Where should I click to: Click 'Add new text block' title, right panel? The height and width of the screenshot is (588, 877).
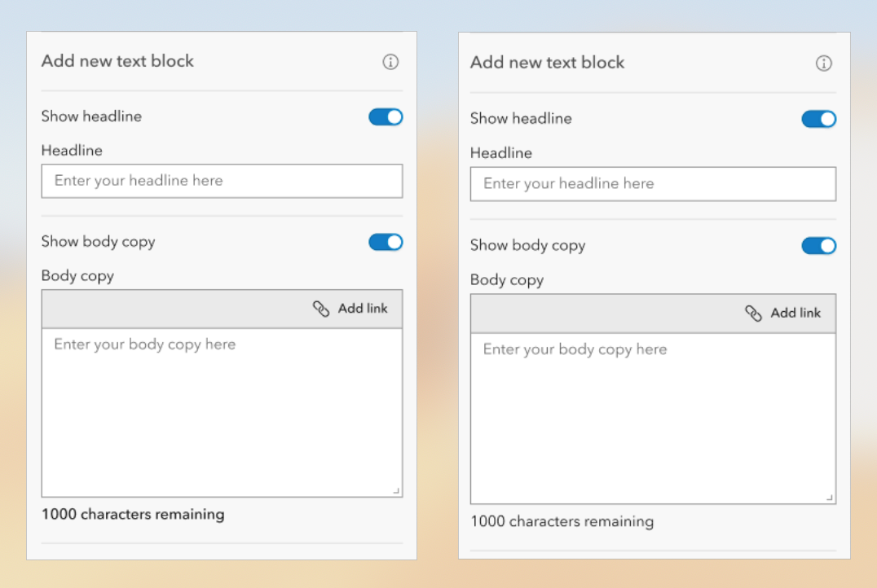point(547,63)
